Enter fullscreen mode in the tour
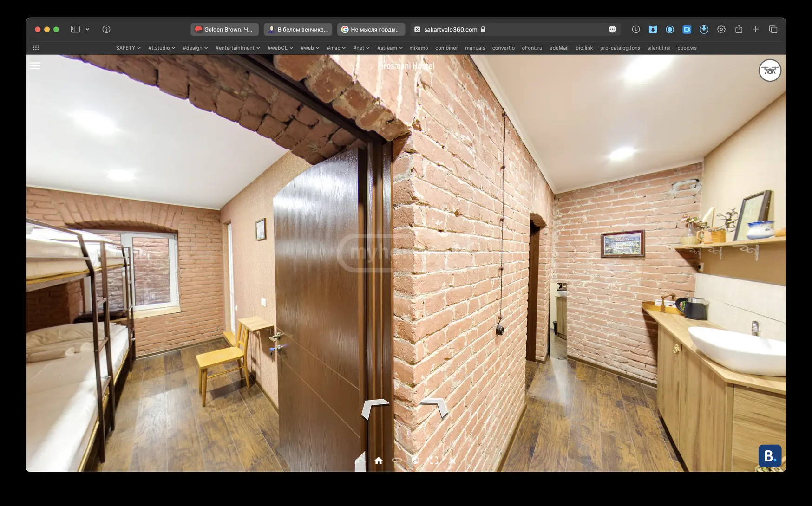 coord(434,461)
